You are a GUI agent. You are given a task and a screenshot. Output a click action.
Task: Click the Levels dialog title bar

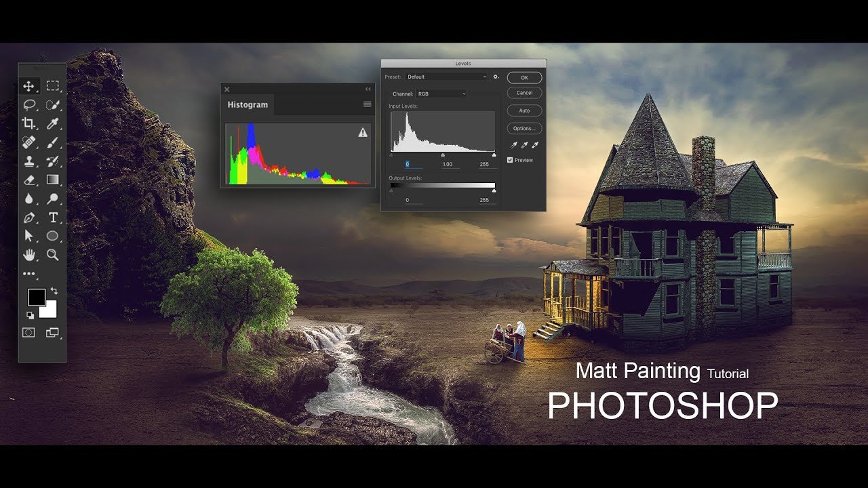click(x=463, y=64)
